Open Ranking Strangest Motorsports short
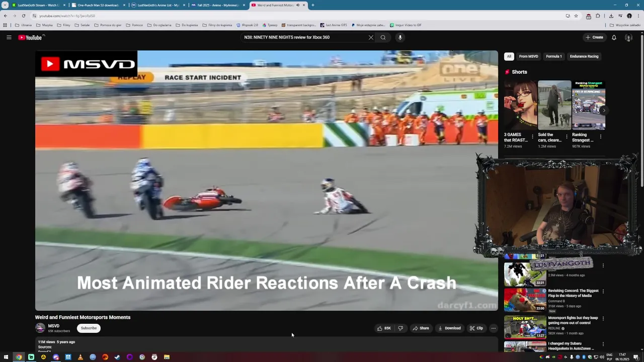Viewport: 644px width, 362px height. coord(589,105)
